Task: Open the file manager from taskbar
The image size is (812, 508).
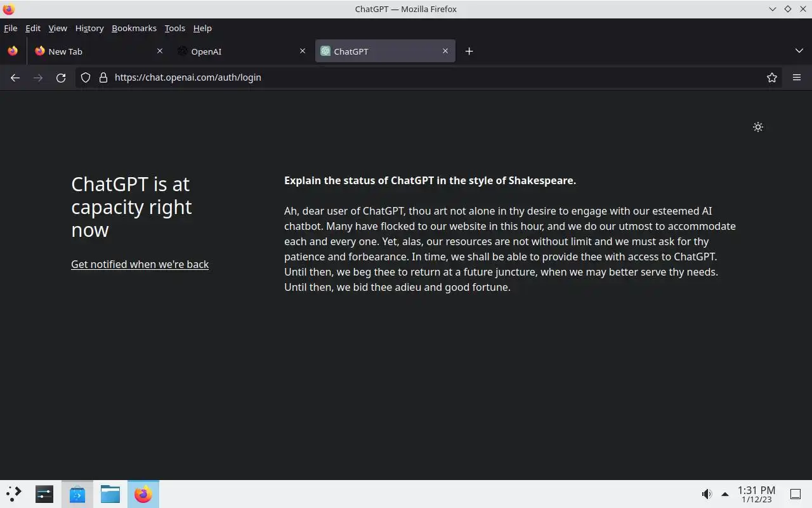Action: (110, 493)
